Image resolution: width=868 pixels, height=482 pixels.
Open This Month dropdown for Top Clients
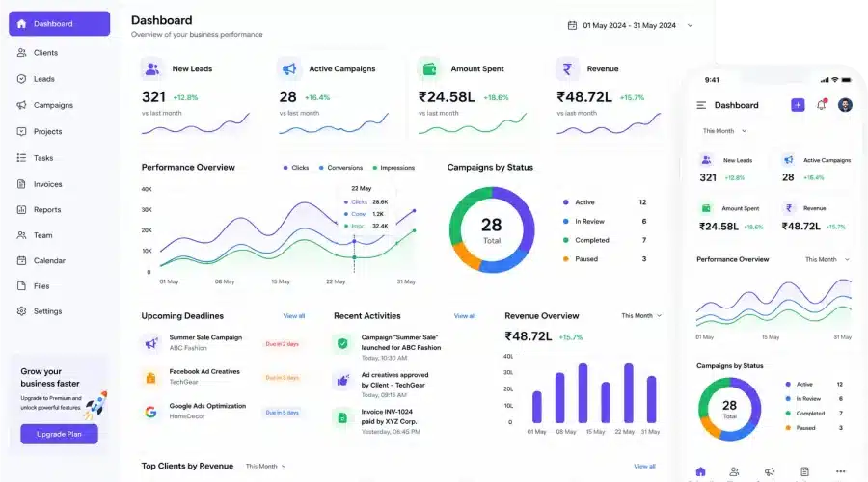[266, 466]
